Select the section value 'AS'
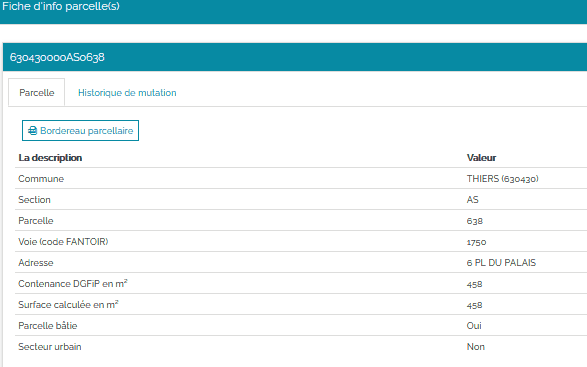 (472, 200)
